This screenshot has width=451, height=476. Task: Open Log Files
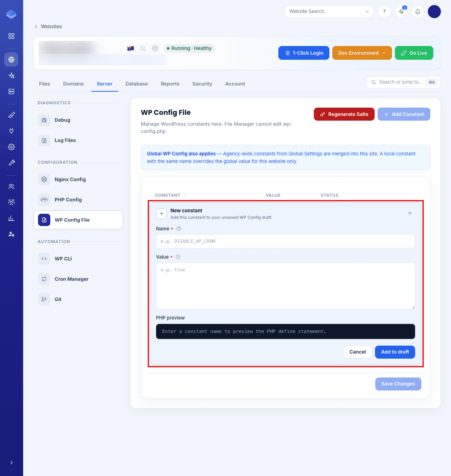coord(78,140)
